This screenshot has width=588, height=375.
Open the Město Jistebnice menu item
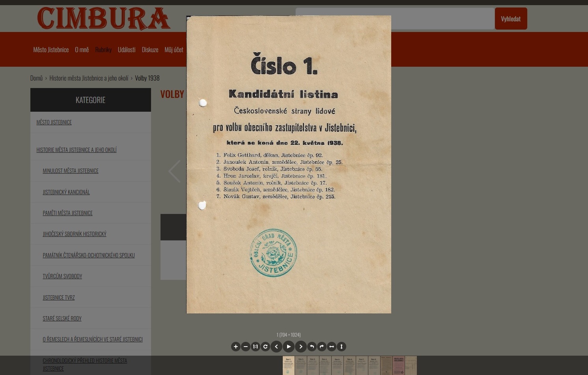51,50
